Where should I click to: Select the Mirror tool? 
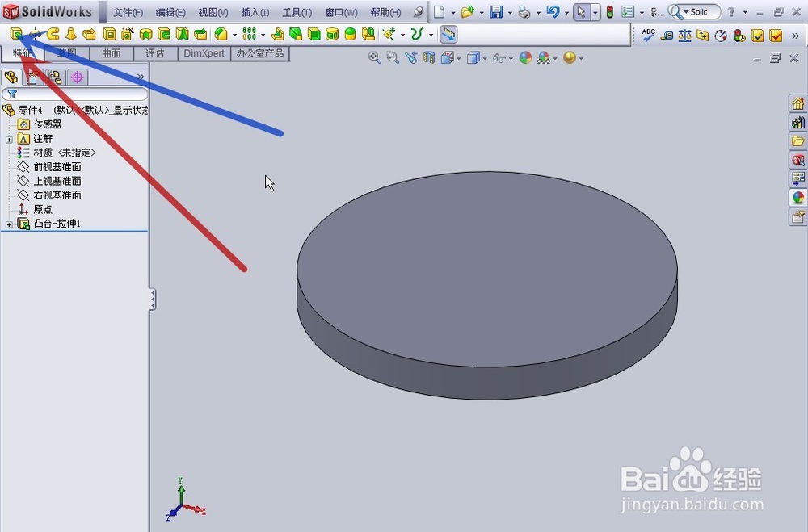coord(368,34)
